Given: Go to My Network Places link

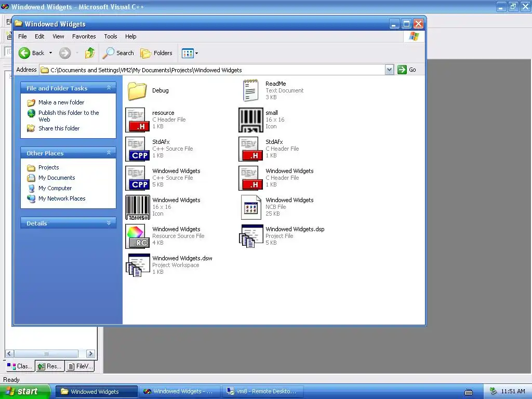Looking at the screenshot, I should [62, 198].
